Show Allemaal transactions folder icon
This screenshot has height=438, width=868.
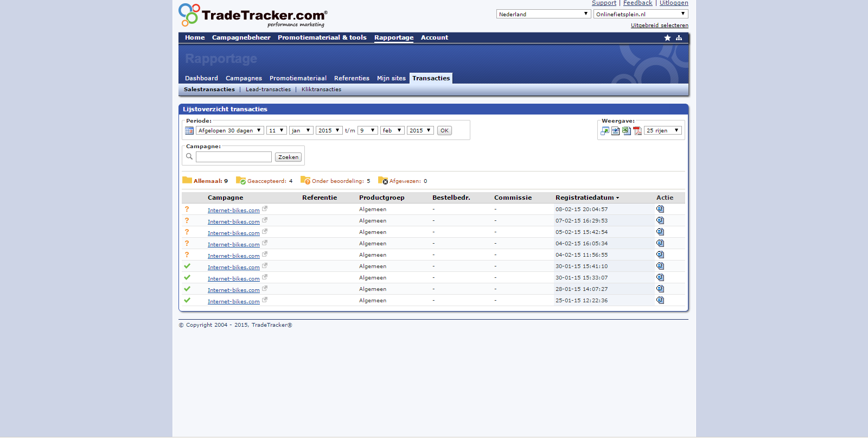coord(187,180)
